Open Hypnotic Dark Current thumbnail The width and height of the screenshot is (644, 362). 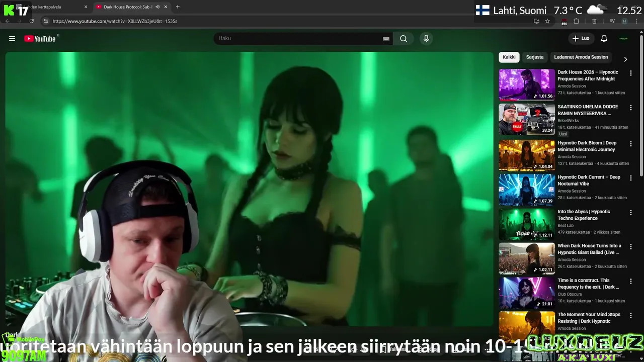coord(527,190)
